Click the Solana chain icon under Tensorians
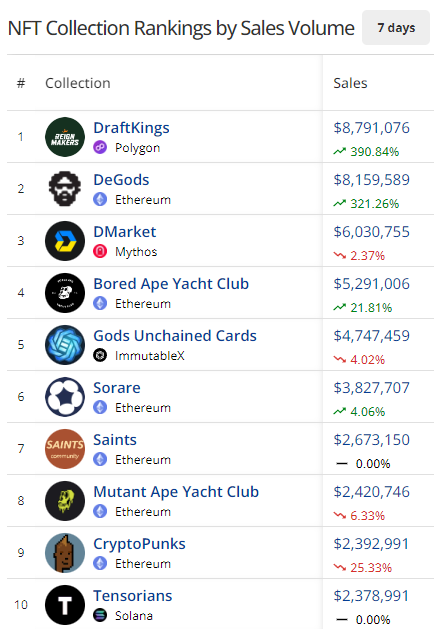 [100, 615]
